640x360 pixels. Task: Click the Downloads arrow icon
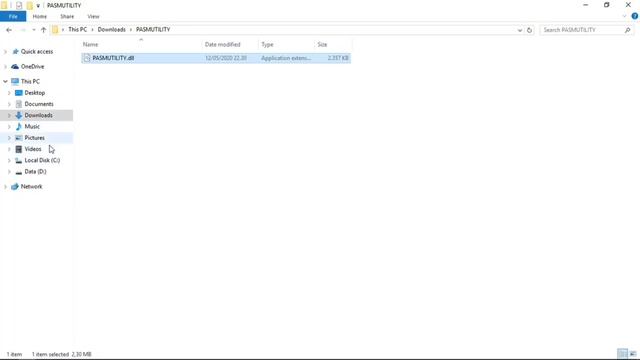coord(18,115)
